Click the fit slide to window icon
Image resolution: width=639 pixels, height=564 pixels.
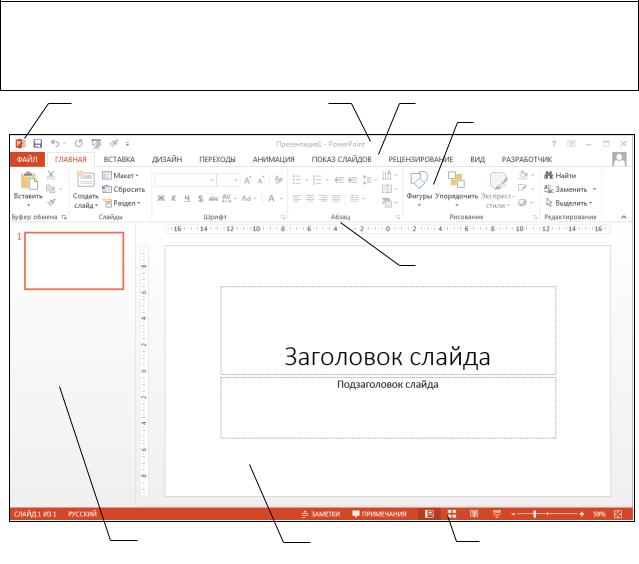[x=618, y=514]
